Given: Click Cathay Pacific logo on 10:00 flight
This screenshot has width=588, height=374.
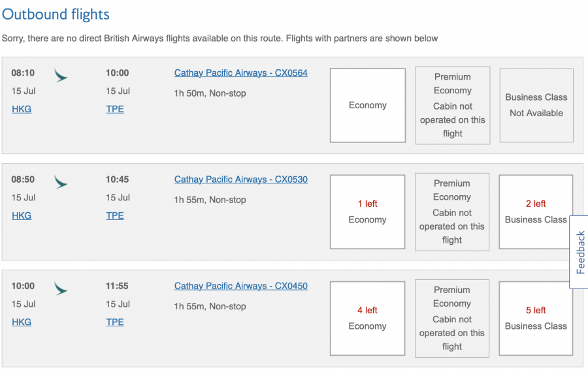Looking at the screenshot, I should pos(61,288).
